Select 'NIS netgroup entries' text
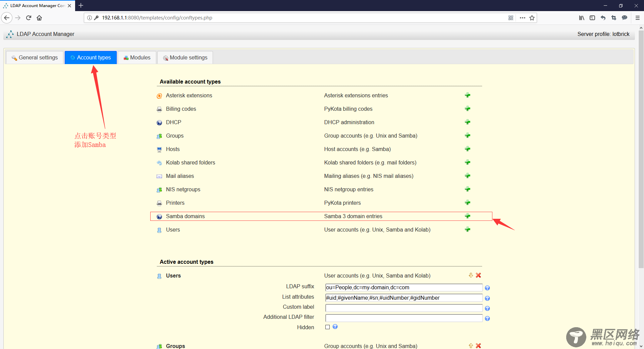This screenshot has height=349, width=644. click(x=348, y=189)
